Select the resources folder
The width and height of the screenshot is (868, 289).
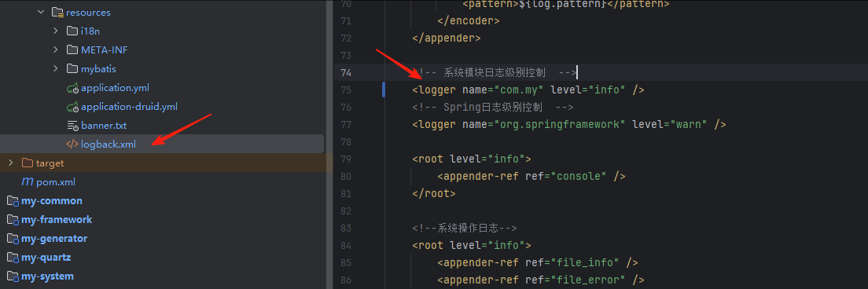(x=88, y=12)
